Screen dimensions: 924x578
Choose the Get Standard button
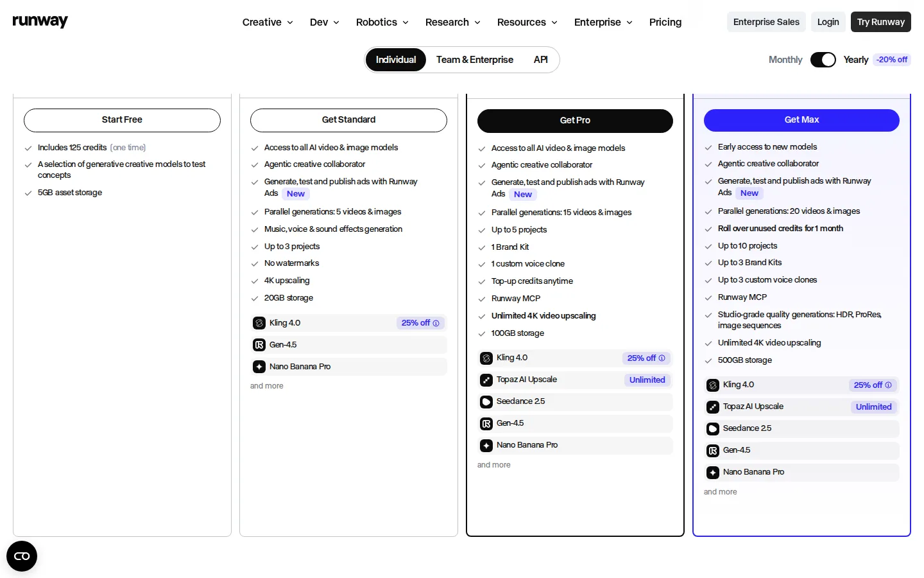pyautogui.click(x=348, y=120)
